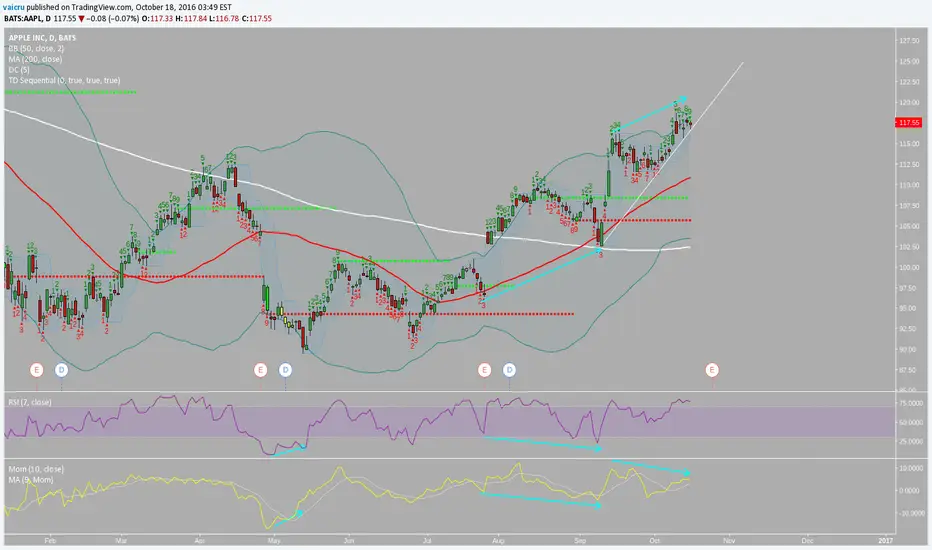
Task: Click the 120.00 price axis label
Action: click(x=909, y=102)
